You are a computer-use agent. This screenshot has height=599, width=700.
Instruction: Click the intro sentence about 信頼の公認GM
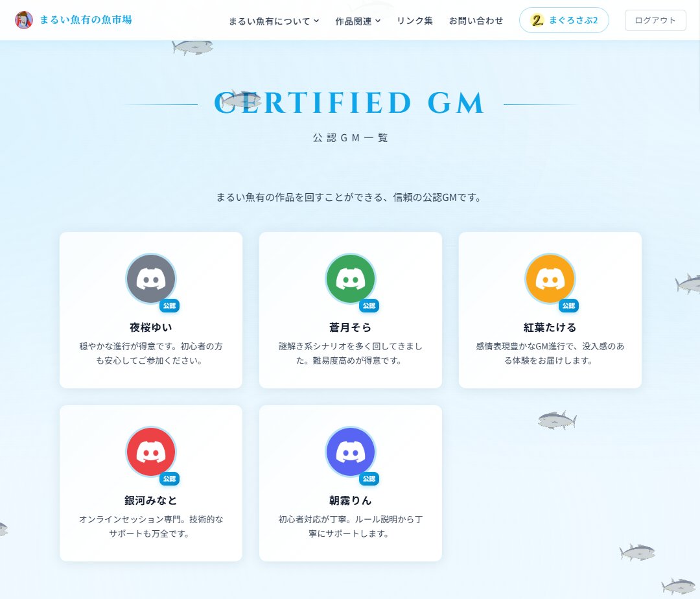tap(349, 197)
